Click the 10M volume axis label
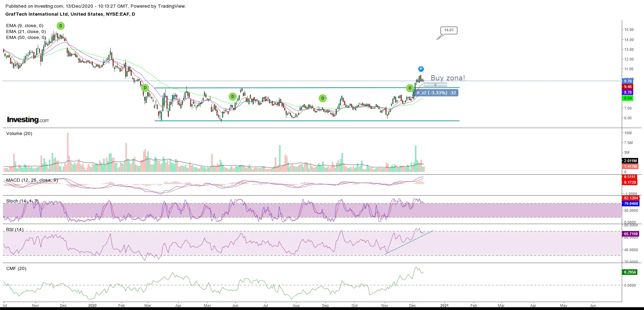Screen dimensions: 644x310 tap(628, 133)
